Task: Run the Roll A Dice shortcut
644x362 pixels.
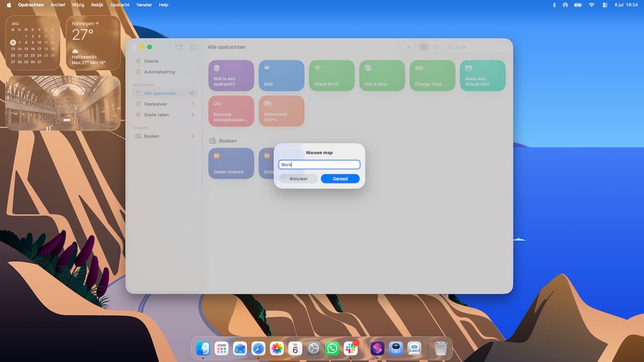Action: 382,76
